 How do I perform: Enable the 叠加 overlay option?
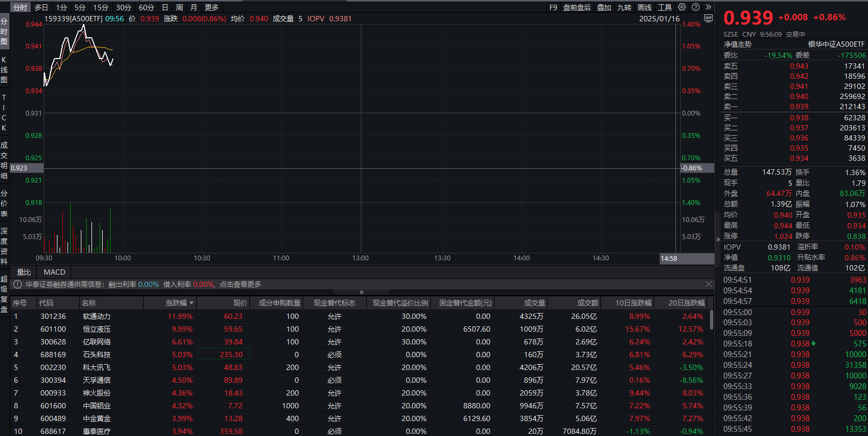click(x=604, y=7)
